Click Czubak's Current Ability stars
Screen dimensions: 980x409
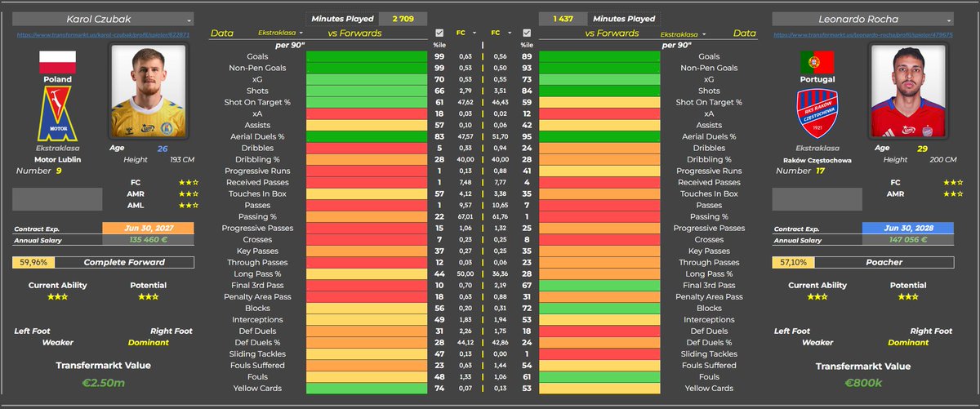tap(56, 297)
